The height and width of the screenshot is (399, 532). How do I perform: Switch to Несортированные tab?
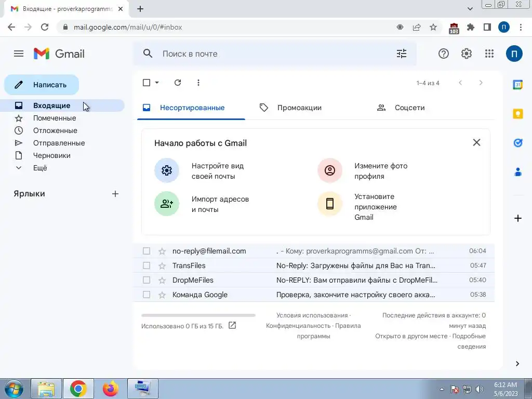pyautogui.click(x=191, y=108)
